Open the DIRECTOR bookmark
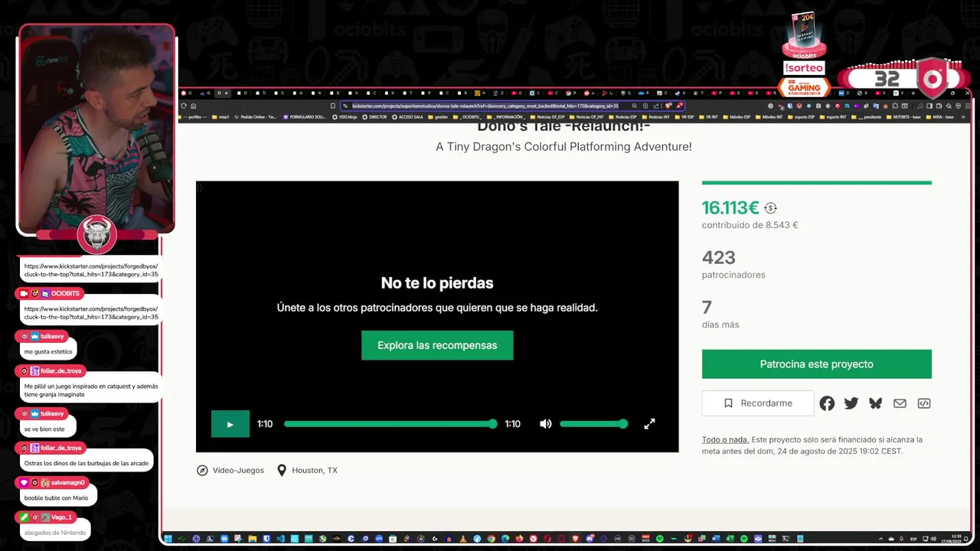 pyautogui.click(x=374, y=117)
